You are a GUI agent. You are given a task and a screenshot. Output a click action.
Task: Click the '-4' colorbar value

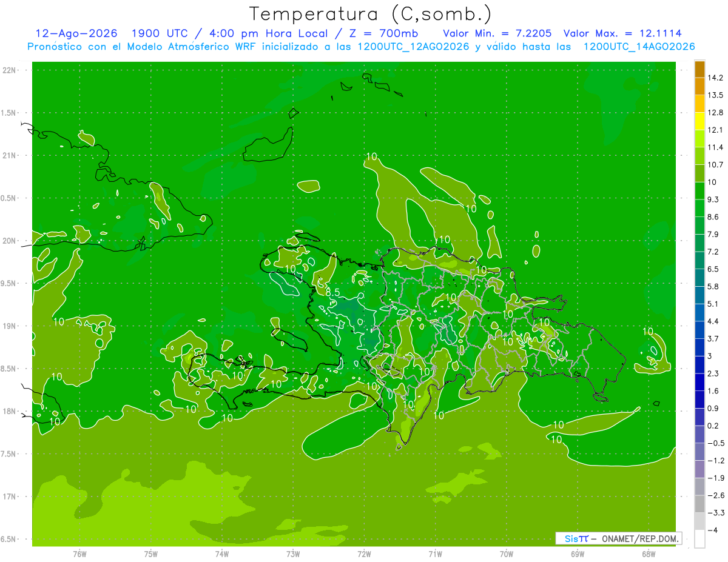713,530
